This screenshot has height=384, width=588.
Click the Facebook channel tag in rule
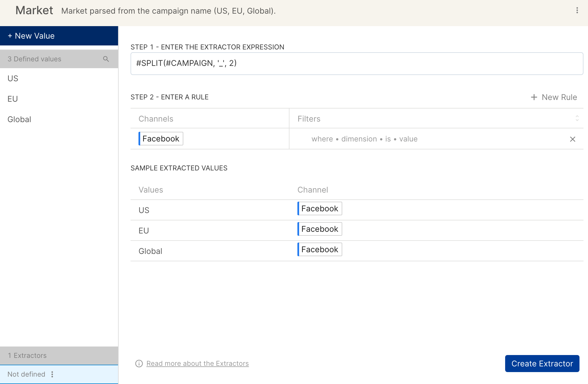point(161,139)
